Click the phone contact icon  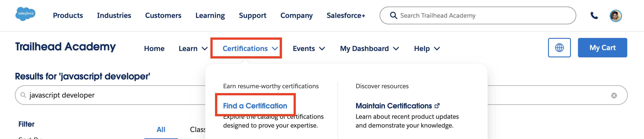[594, 15]
